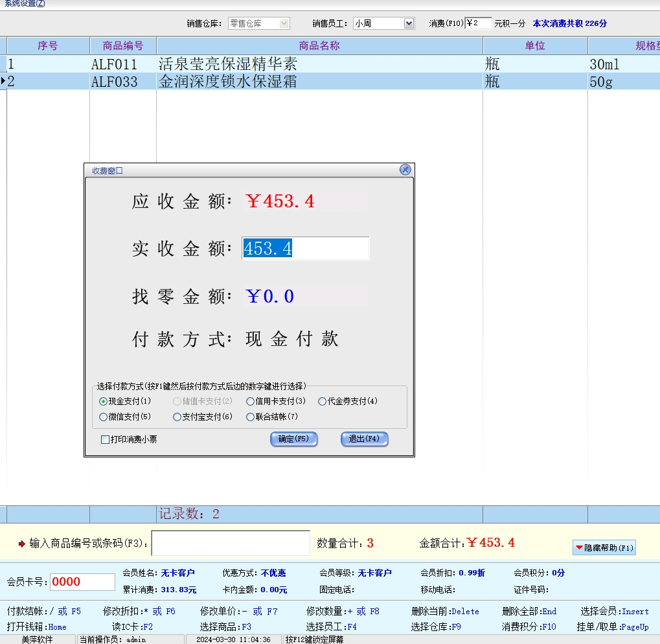Click the 会员卡号 member card field

pos(82,582)
